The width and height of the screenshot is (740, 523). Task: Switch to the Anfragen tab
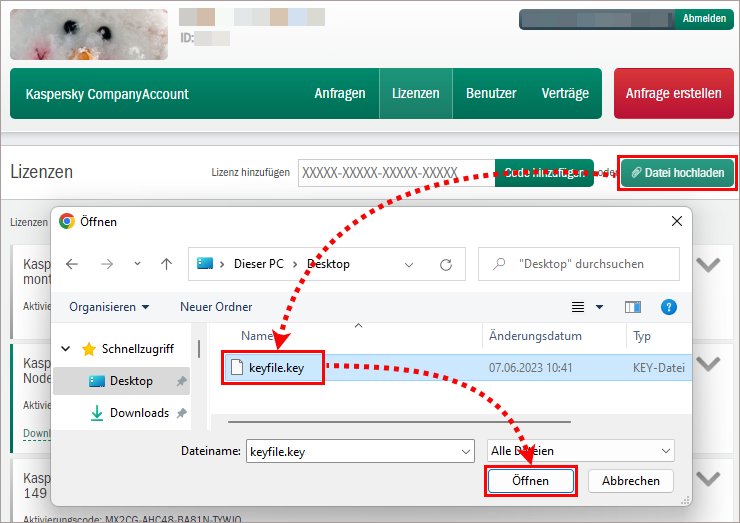[x=340, y=94]
